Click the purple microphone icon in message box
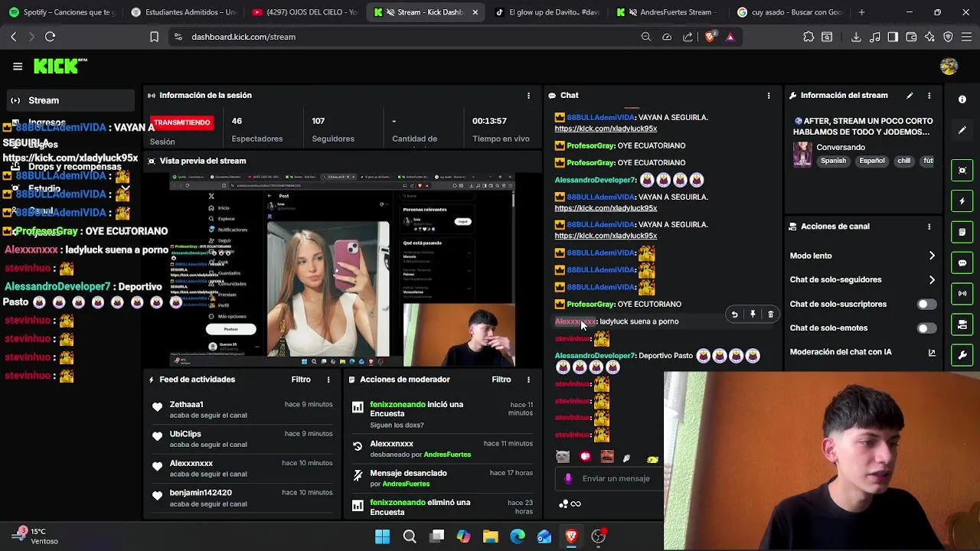This screenshot has width=980, height=551. (568, 478)
